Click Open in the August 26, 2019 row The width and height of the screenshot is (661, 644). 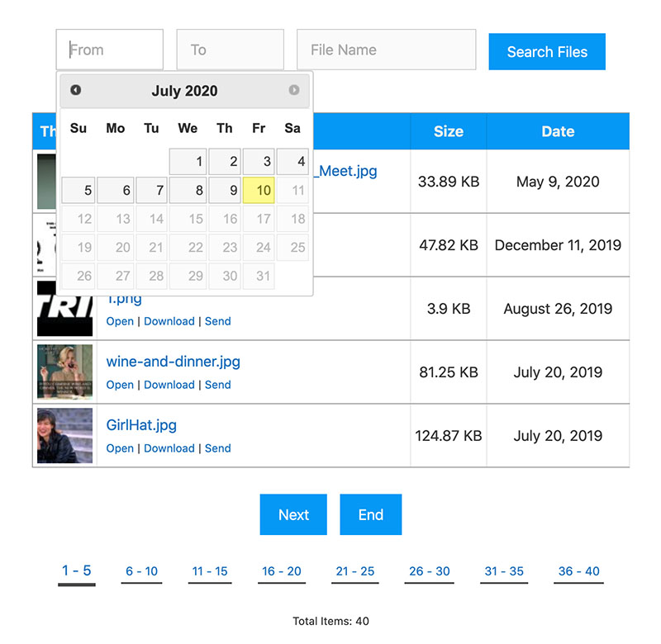[120, 321]
